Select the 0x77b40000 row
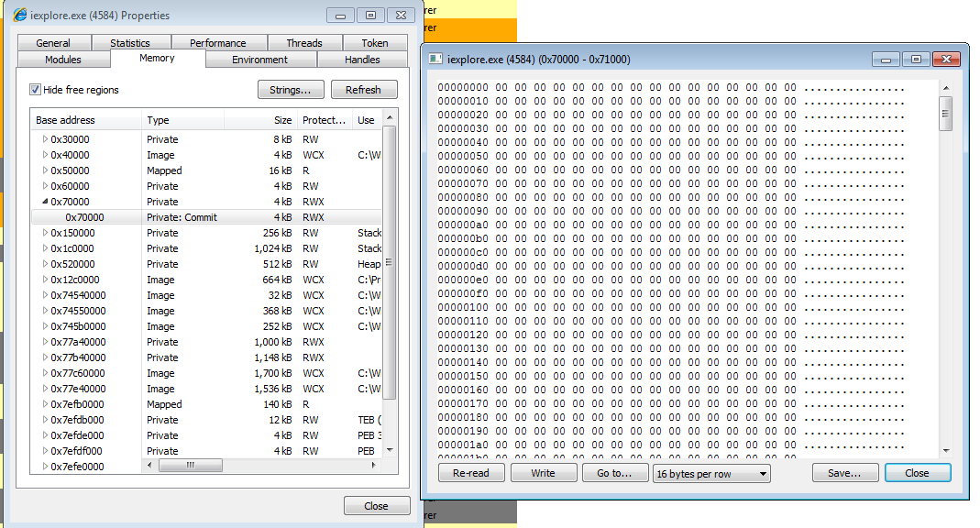The image size is (980, 528). pyautogui.click(x=206, y=357)
